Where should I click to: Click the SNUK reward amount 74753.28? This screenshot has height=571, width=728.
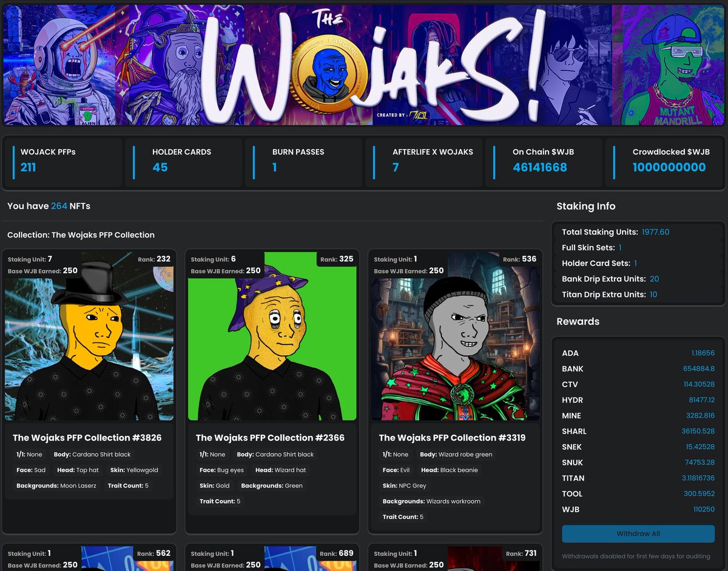click(699, 462)
